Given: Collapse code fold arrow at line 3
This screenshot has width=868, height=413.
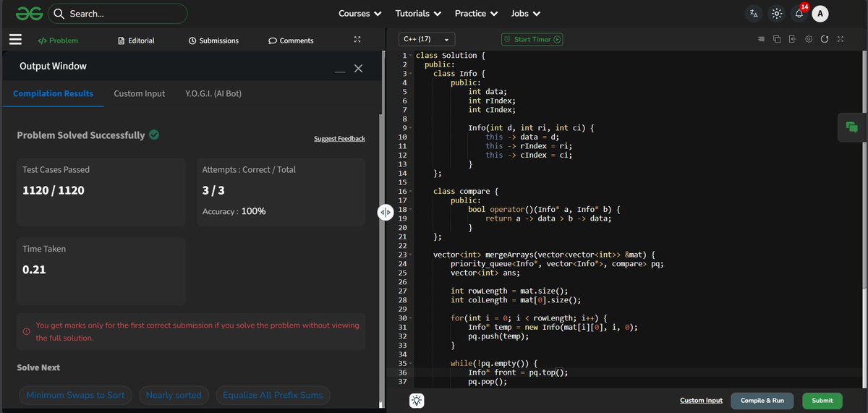Looking at the screenshot, I should tap(411, 74).
